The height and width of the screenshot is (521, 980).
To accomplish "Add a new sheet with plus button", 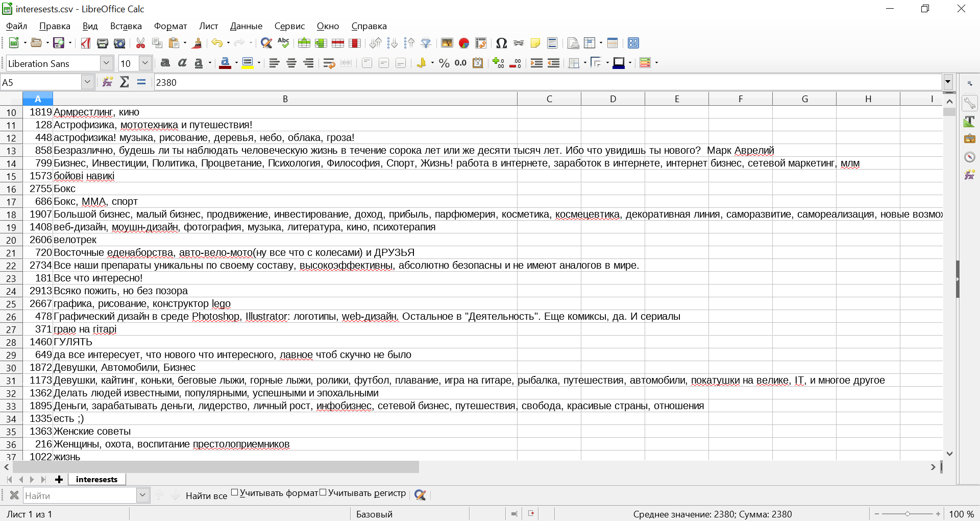I will click(x=59, y=479).
